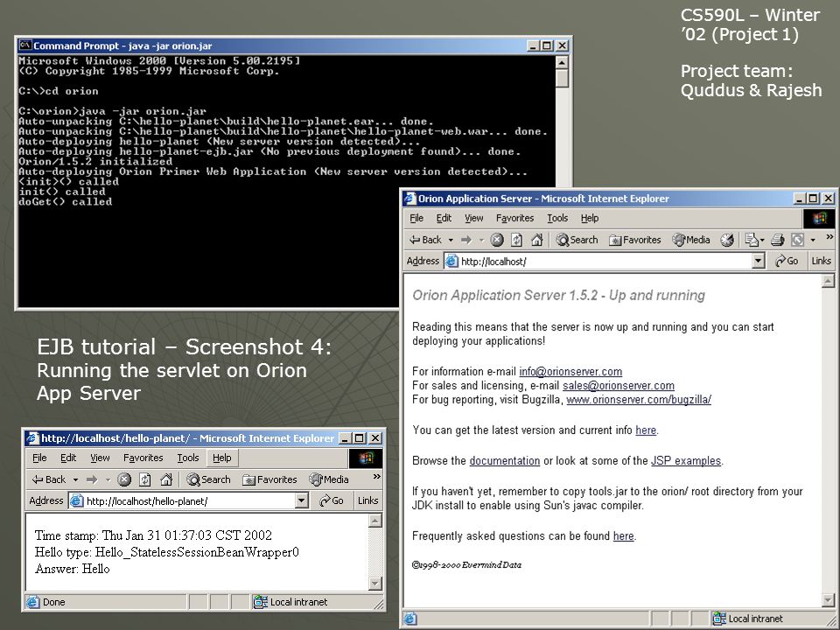Screen dimensions: 840x630
Task: Open View menu in Orion Application Server window
Action: (473, 218)
